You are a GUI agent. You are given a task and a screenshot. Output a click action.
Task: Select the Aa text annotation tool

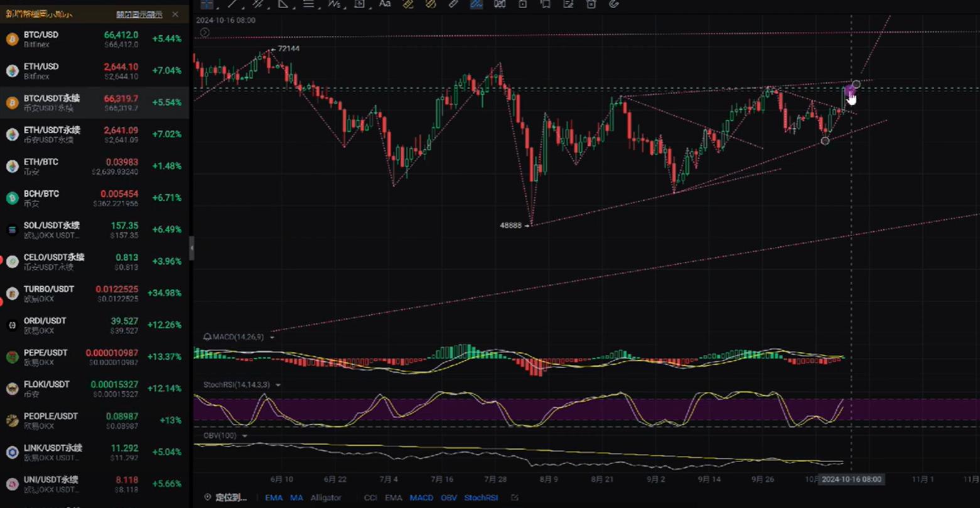click(385, 4)
